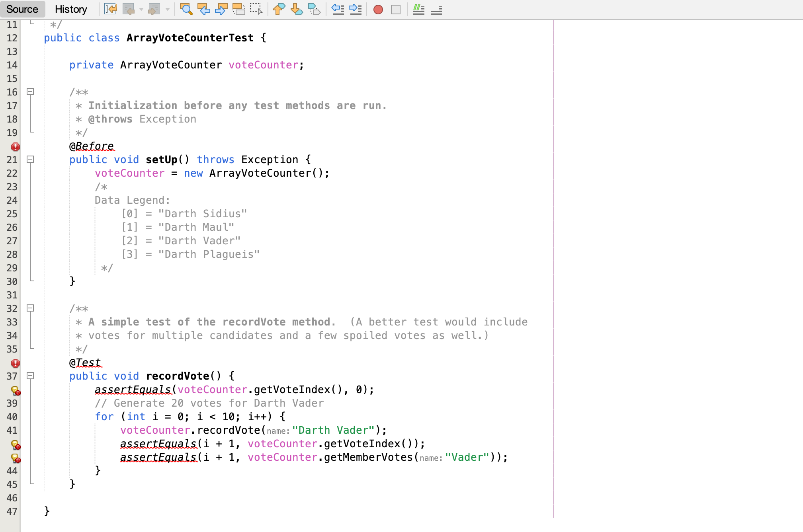Open the Back navigation history dropdown

[140, 10]
